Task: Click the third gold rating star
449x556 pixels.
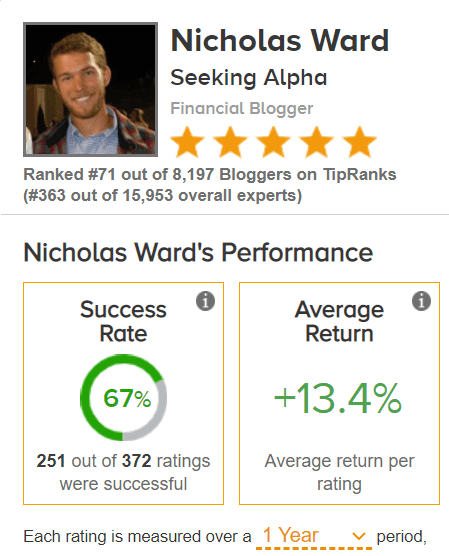Action: [x=273, y=142]
